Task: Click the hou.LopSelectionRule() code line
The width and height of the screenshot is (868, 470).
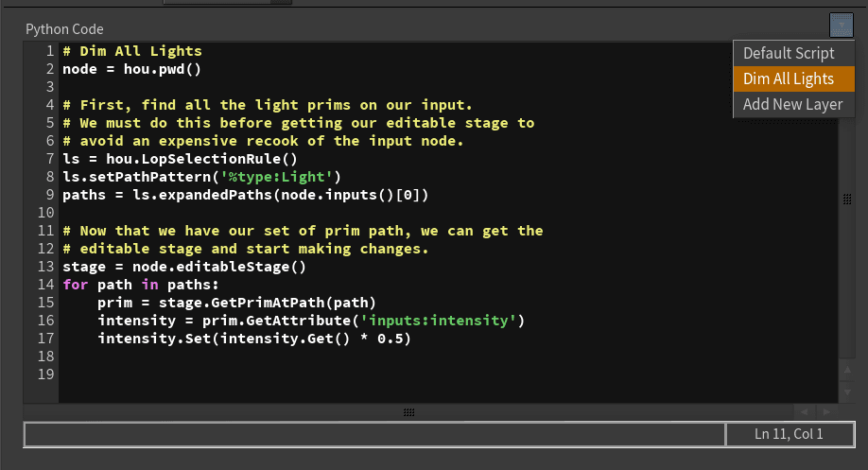Action: click(180, 159)
